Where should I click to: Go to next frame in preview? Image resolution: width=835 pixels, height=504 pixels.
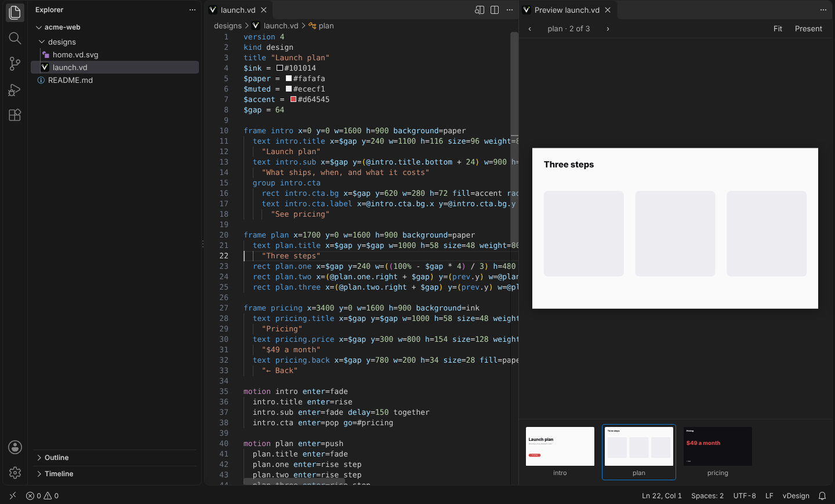coord(608,29)
